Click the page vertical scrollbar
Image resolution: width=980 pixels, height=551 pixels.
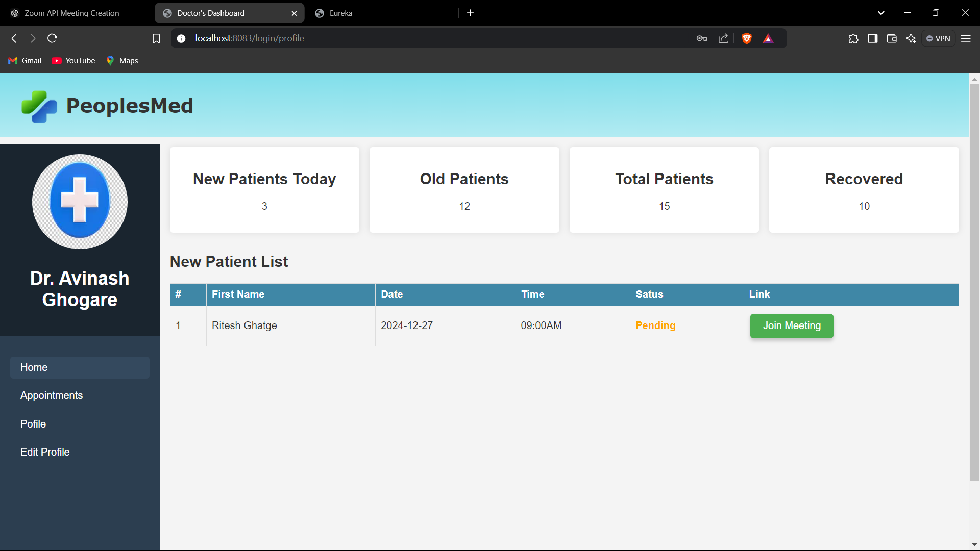pyautogui.click(x=974, y=281)
